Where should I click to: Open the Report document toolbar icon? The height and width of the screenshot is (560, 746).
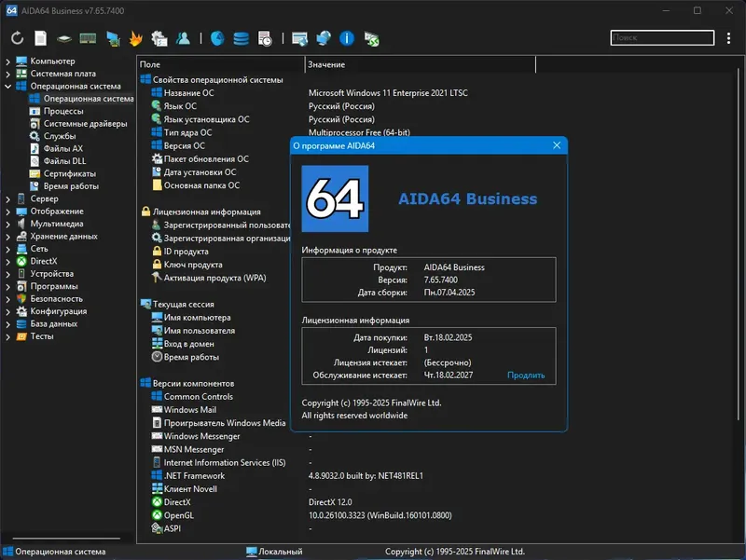40,38
